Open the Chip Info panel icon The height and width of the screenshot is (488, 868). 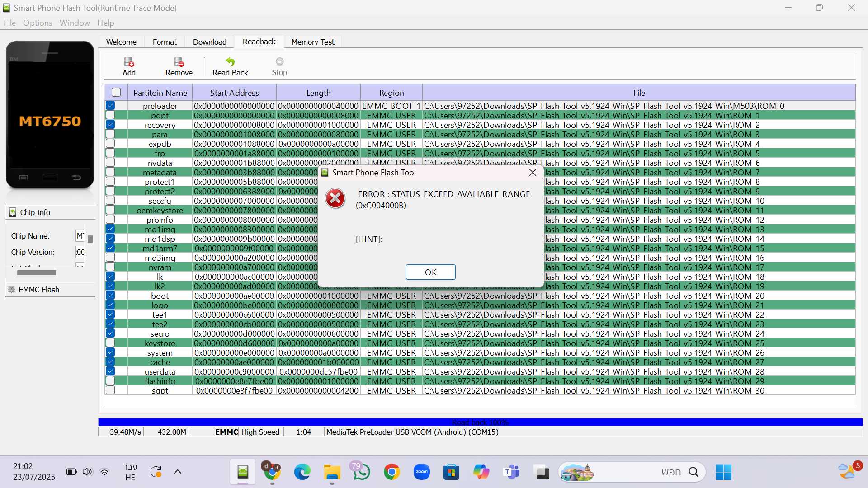point(13,212)
